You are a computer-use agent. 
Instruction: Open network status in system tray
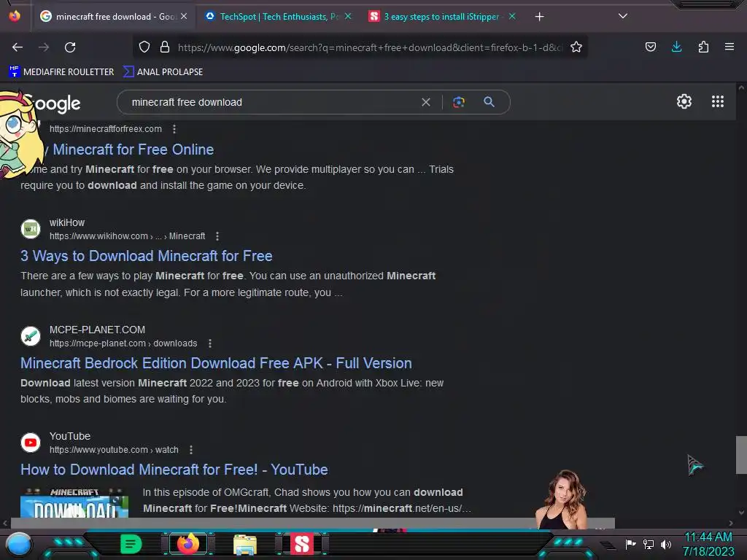click(649, 544)
